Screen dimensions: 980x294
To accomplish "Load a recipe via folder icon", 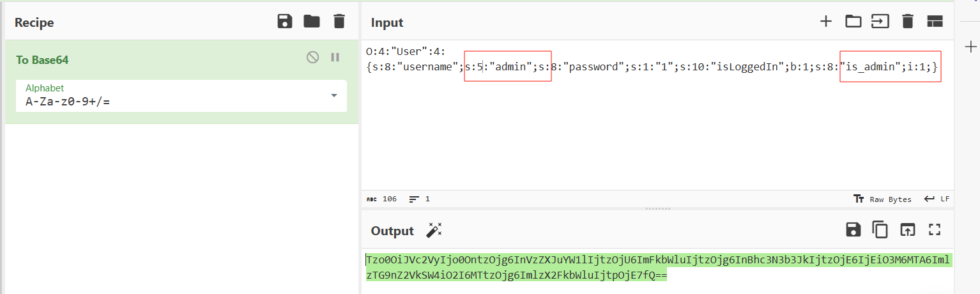I will click(x=312, y=22).
